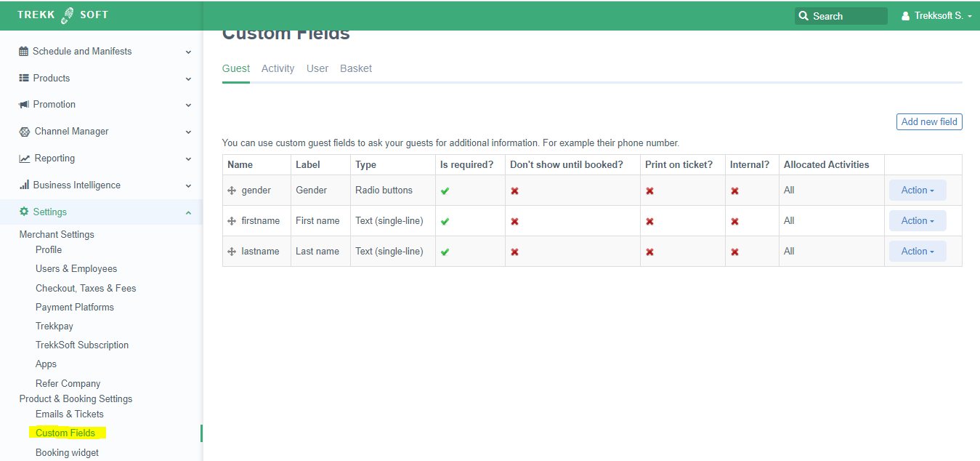
Task: Switch to the Activity tab
Action: [278, 68]
